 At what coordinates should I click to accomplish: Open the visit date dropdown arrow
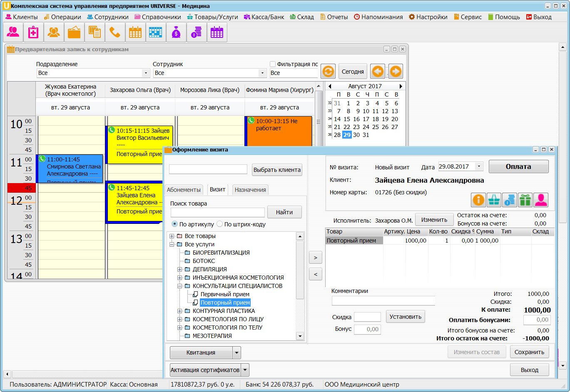(x=479, y=166)
